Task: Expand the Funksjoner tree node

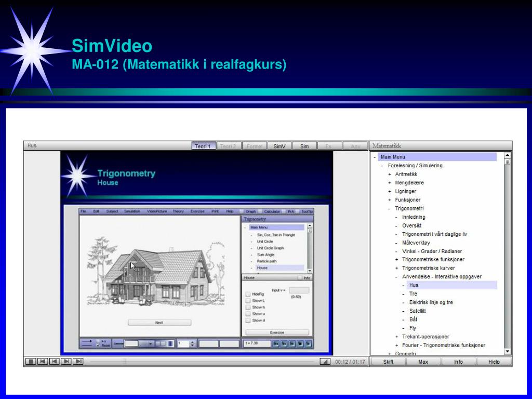Action: coord(390,200)
